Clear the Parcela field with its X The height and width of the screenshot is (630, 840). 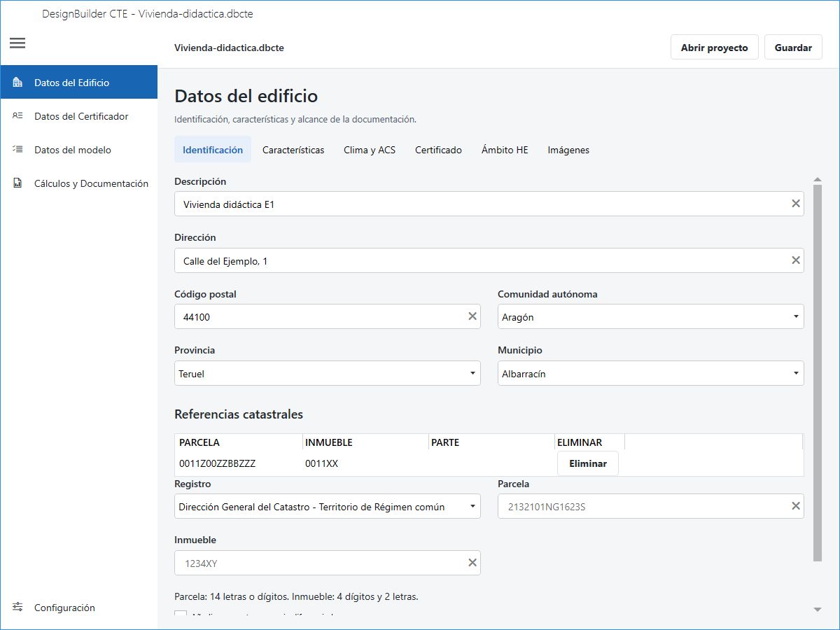[x=795, y=506]
